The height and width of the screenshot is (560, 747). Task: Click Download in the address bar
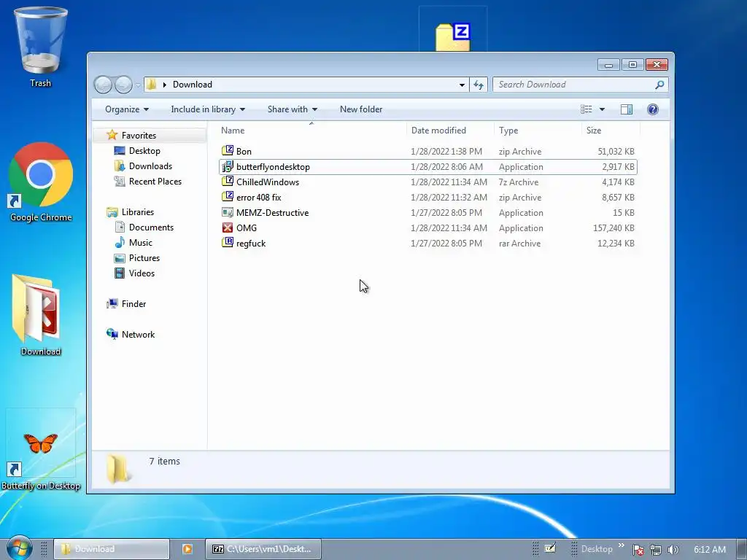193,85
